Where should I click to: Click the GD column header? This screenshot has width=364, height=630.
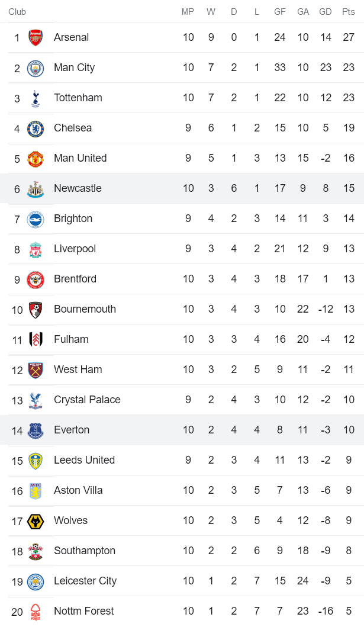click(326, 12)
